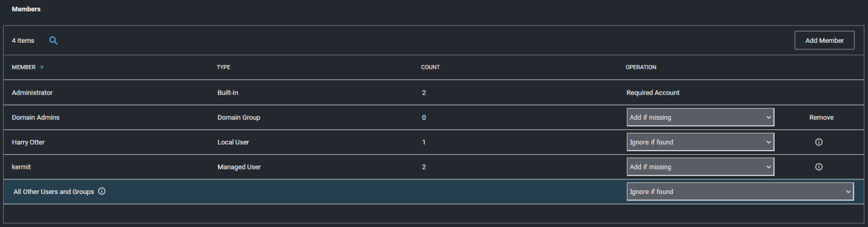Select the Domain Admins member name
Viewport: 868px width, 227px height.
[36, 118]
